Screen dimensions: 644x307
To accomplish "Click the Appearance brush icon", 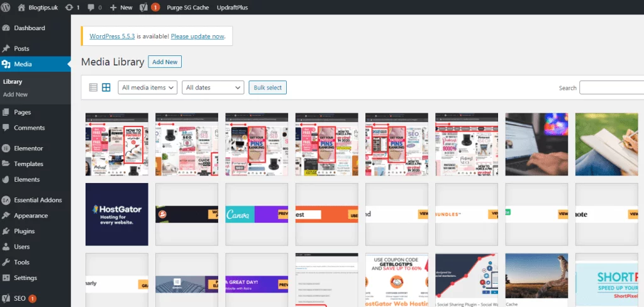I will pos(6,216).
